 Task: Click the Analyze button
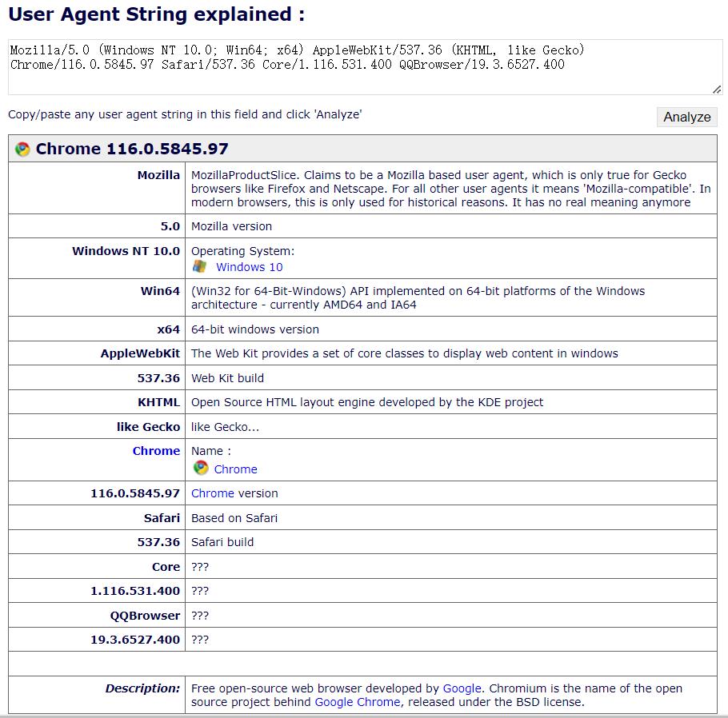(x=686, y=117)
